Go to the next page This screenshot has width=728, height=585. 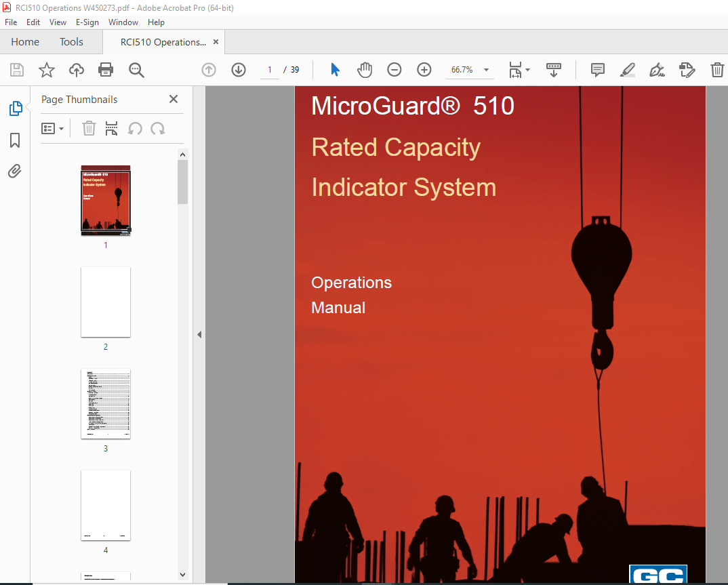point(239,70)
